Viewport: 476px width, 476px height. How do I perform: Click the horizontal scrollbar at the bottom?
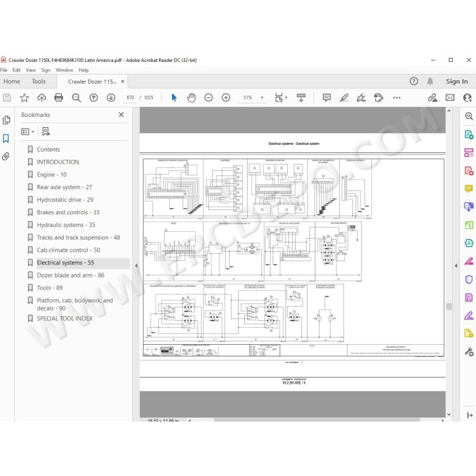point(317,420)
